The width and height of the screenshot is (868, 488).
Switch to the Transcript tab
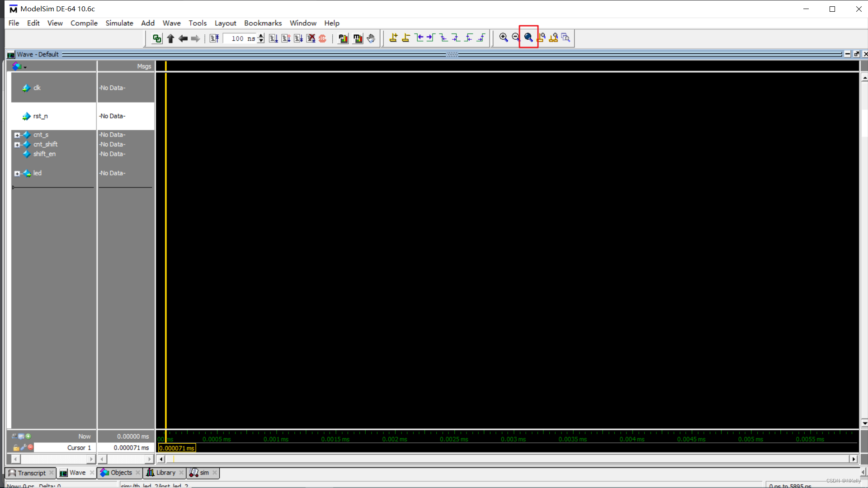[x=31, y=473]
